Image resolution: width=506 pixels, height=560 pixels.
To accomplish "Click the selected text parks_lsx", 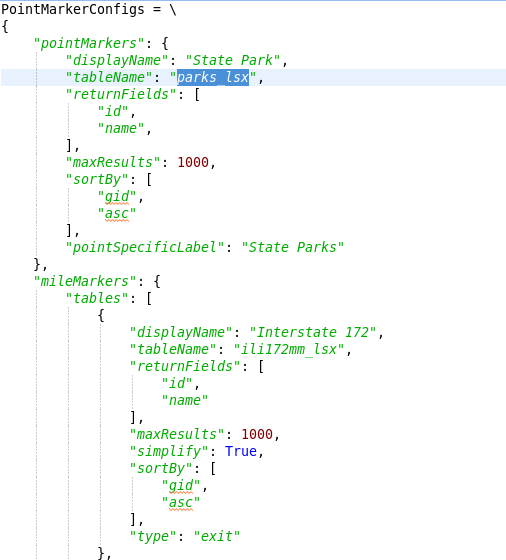I will [x=212, y=78].
